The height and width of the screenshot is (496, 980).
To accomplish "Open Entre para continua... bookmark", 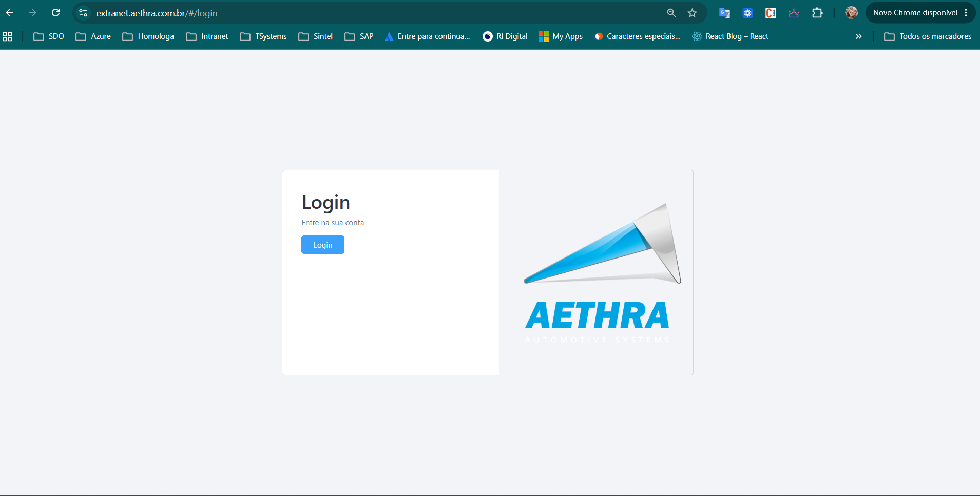I will coord(427,36).
